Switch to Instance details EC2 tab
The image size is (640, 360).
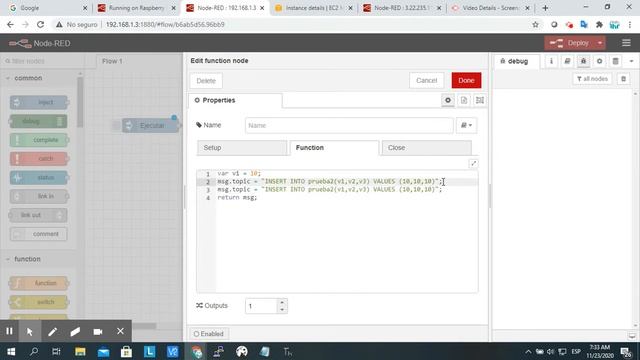click(313, 8)
